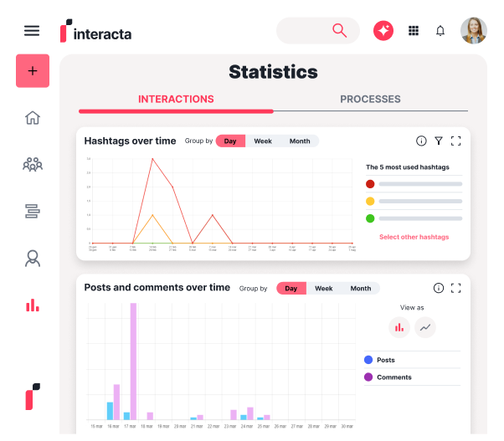Click the AI assistant sparkle button
The height and width of the screenshot is (441, 504).
pos(383,31)
